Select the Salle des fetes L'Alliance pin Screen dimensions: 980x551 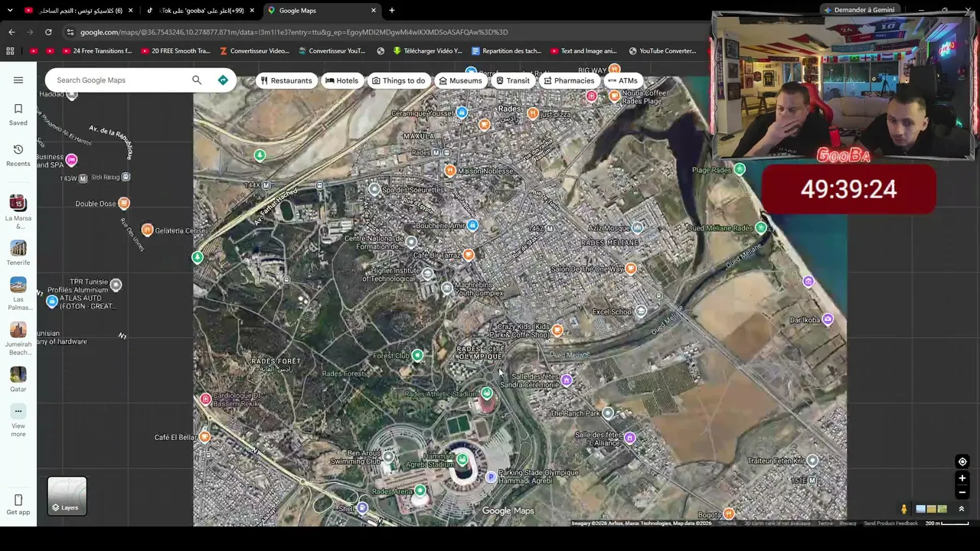point(629,438)
